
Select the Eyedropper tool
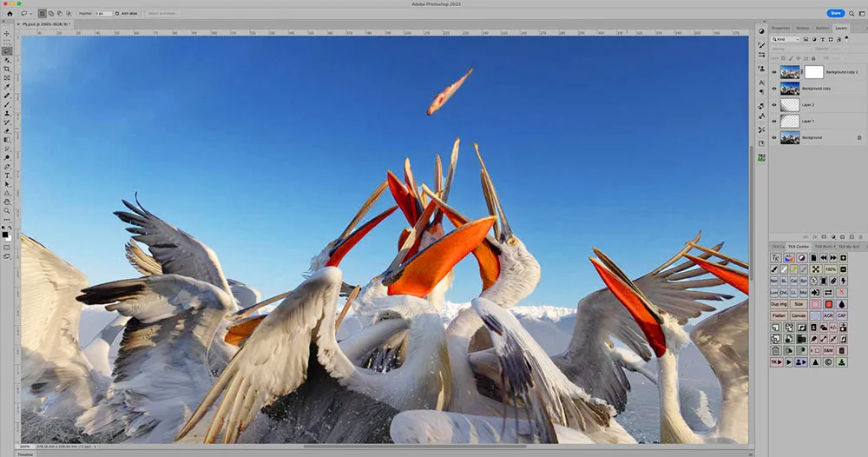point(7,86)
